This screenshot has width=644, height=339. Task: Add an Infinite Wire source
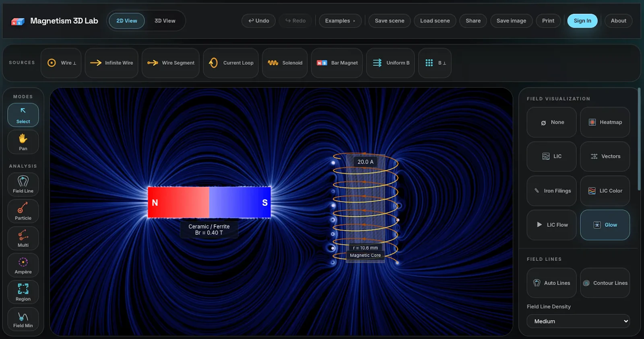[111, 63]
